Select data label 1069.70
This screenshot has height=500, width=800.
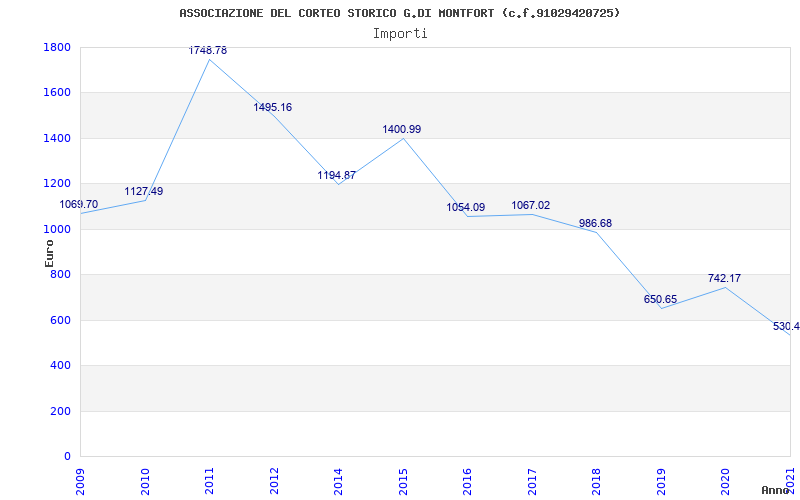79,205
